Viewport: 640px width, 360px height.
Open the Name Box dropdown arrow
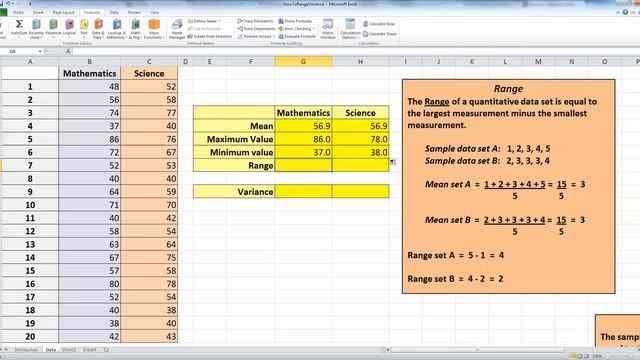pyautogui.click(x=40, y=51)
